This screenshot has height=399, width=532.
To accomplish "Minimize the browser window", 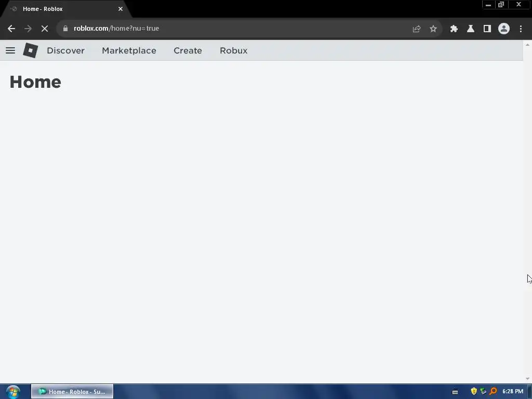I will (488, 5).
